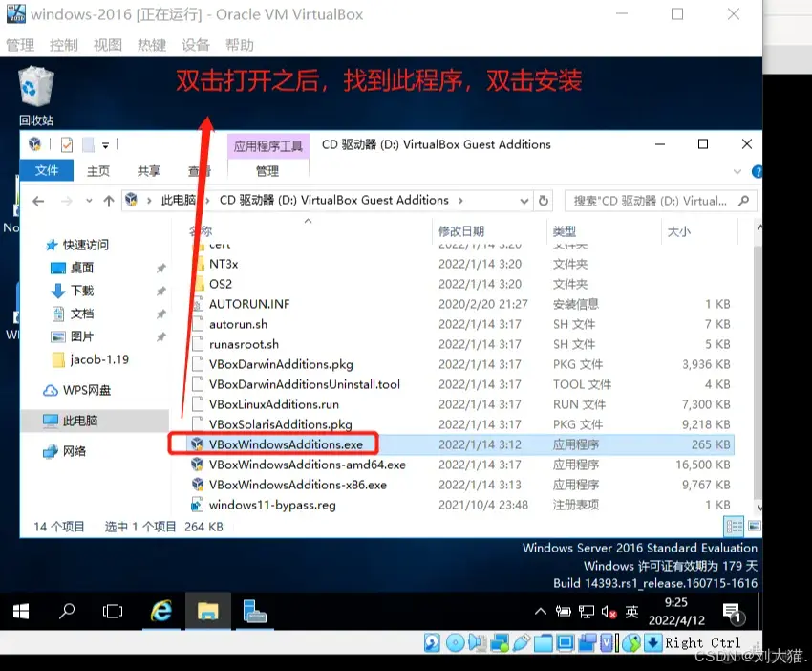Click the recording icon in VirtualBox status bar

pyautogui.click(x=588, y=643)
